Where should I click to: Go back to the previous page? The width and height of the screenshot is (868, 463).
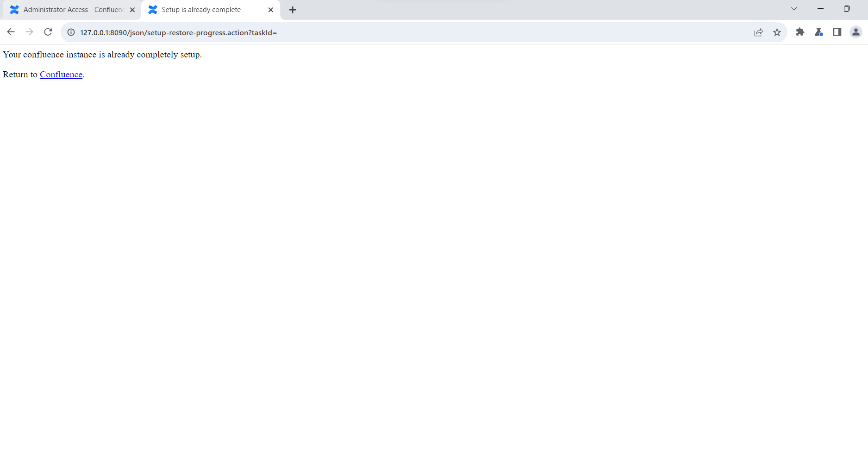coord(11,32)
